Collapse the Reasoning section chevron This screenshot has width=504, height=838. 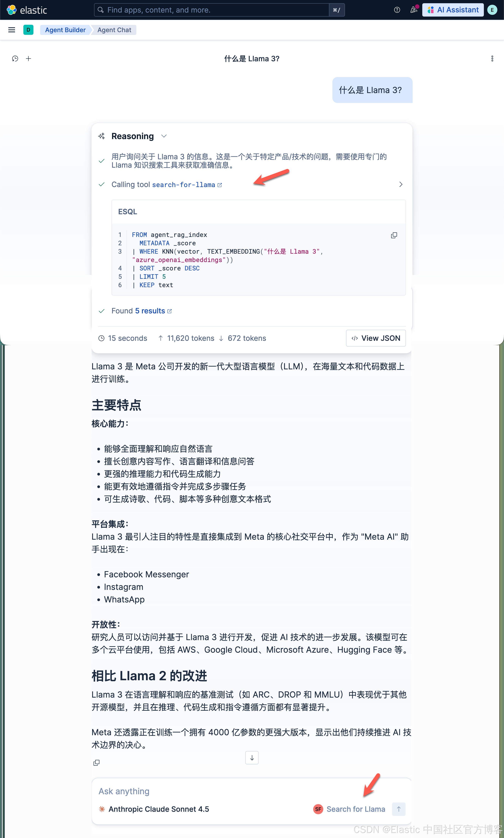[x=164, y=136]
